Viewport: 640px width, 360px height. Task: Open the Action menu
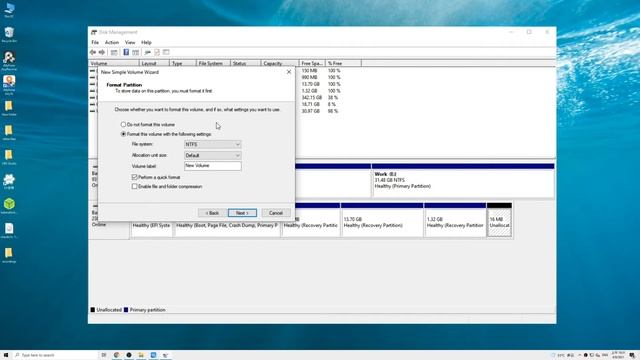point(112,42)
